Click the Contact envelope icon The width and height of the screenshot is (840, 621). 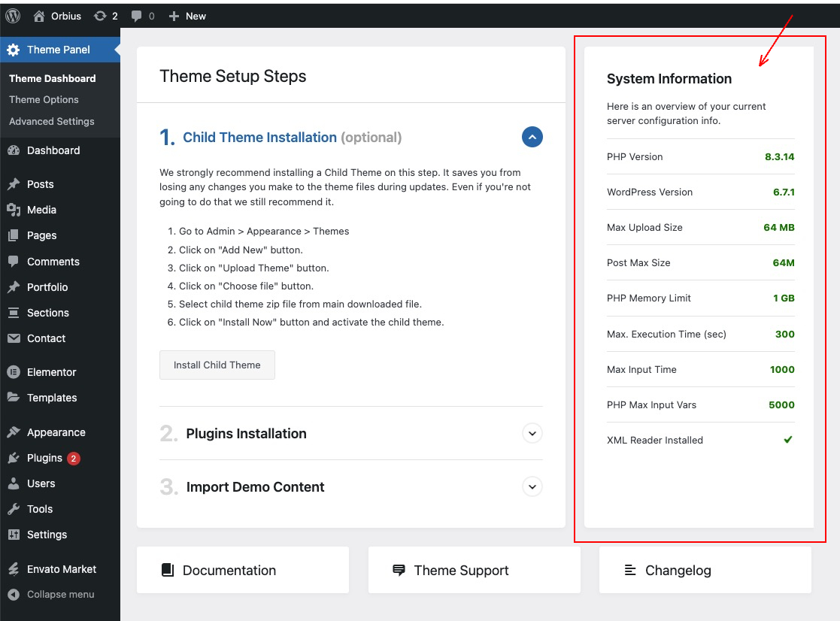(14, 338)
